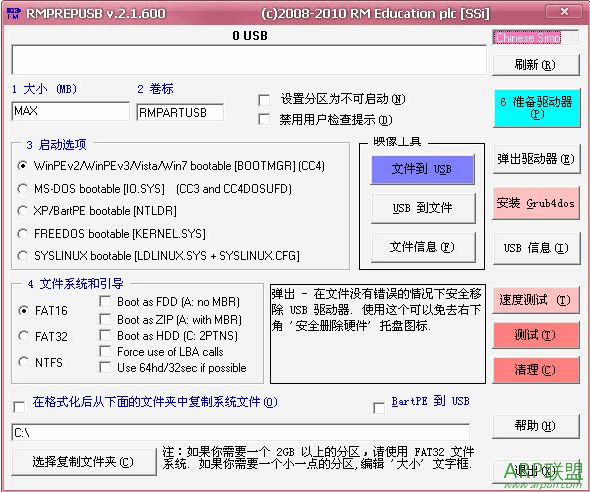Screen dimensions: 590x492
Task: Click the '3 启动选项' group label
Action: click(56, 145)
